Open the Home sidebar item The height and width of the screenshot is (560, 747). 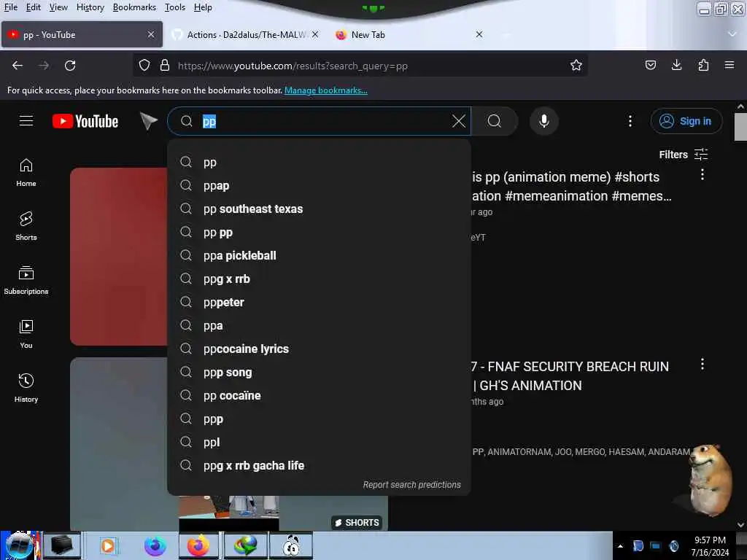click(x=26, y=173)
